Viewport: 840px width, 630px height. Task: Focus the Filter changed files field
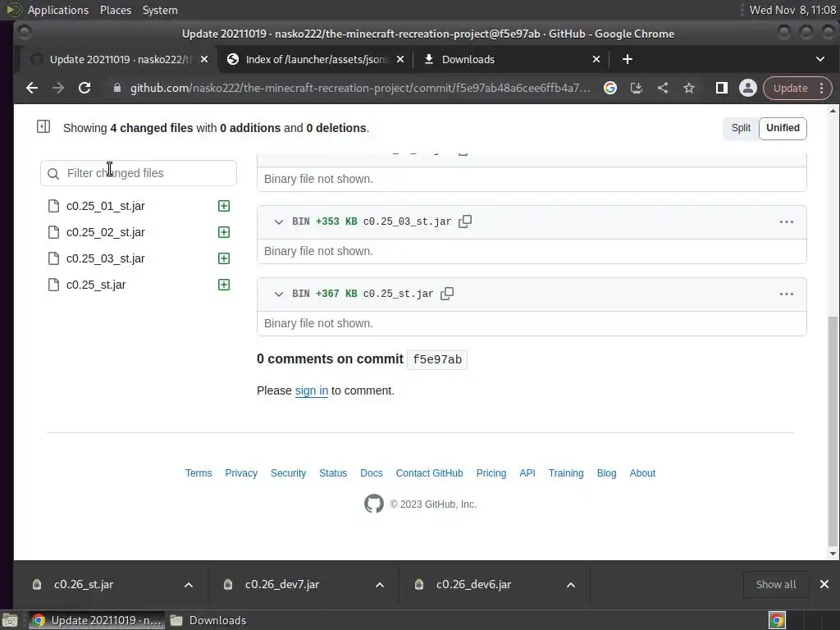tap(138, 173)
